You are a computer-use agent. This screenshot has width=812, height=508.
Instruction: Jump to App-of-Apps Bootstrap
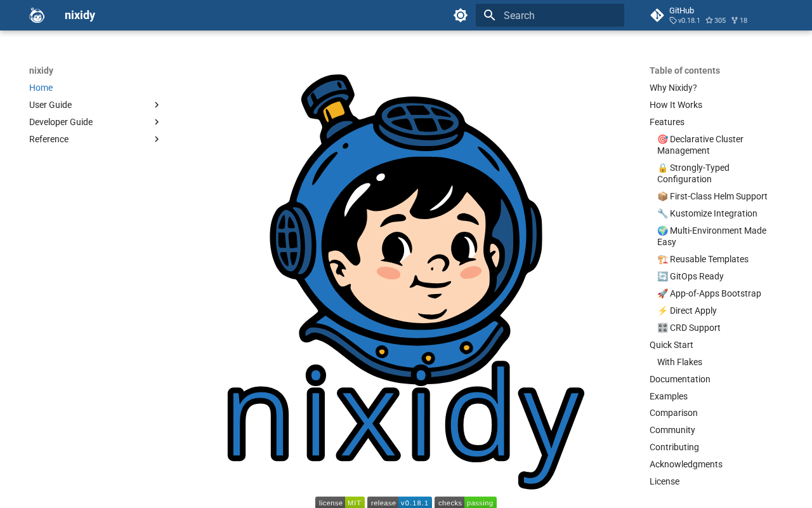click(x=709, y=293)
